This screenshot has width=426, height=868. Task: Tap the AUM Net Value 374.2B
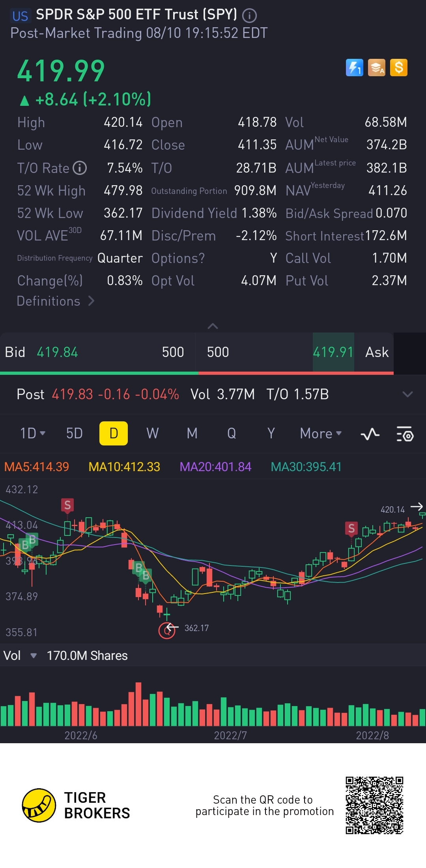click(387, 145)
